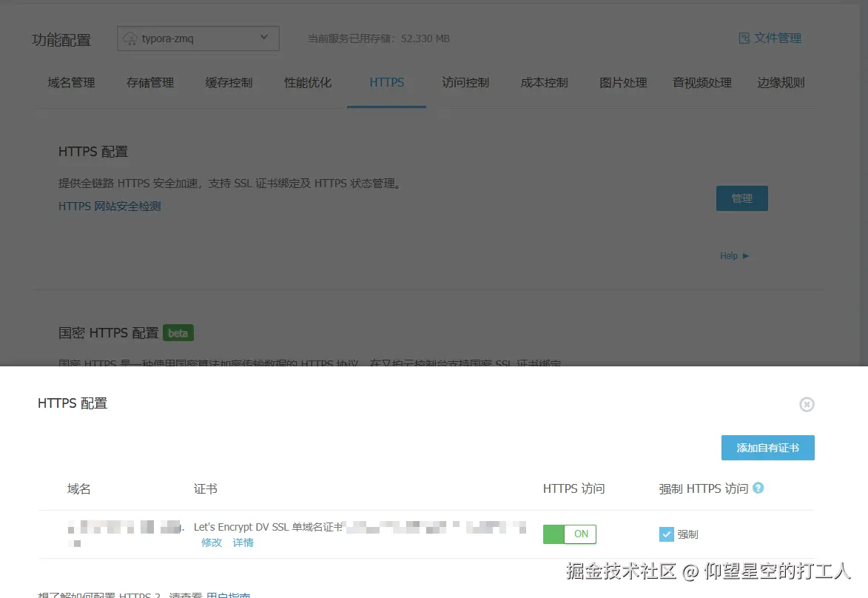Click the HTTPS 访问 column header

573,489
